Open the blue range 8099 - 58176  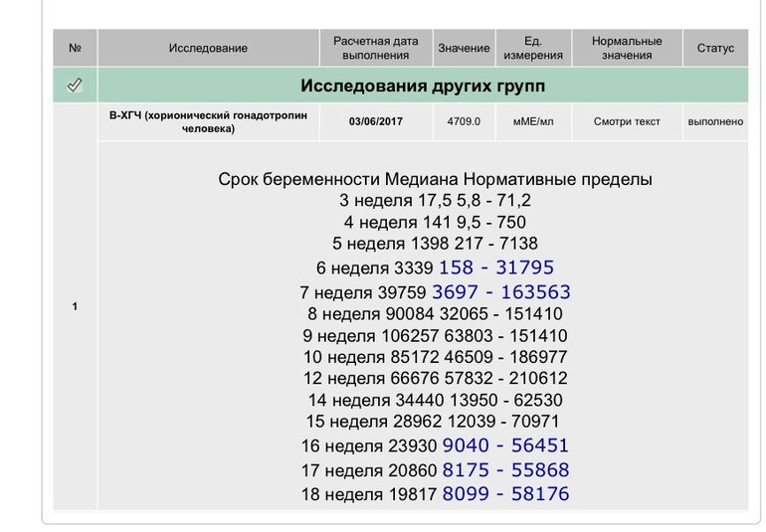click(505, 493)
